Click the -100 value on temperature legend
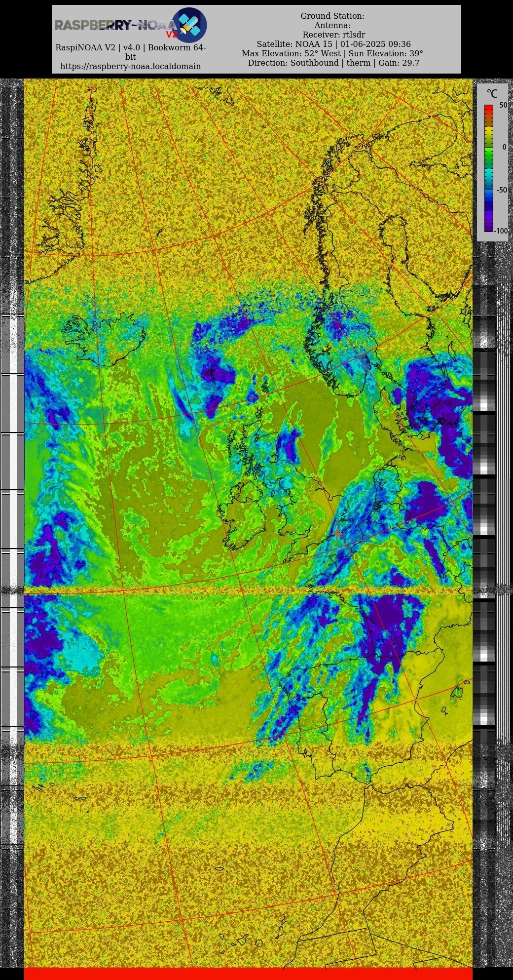 [x=501, y=231]
